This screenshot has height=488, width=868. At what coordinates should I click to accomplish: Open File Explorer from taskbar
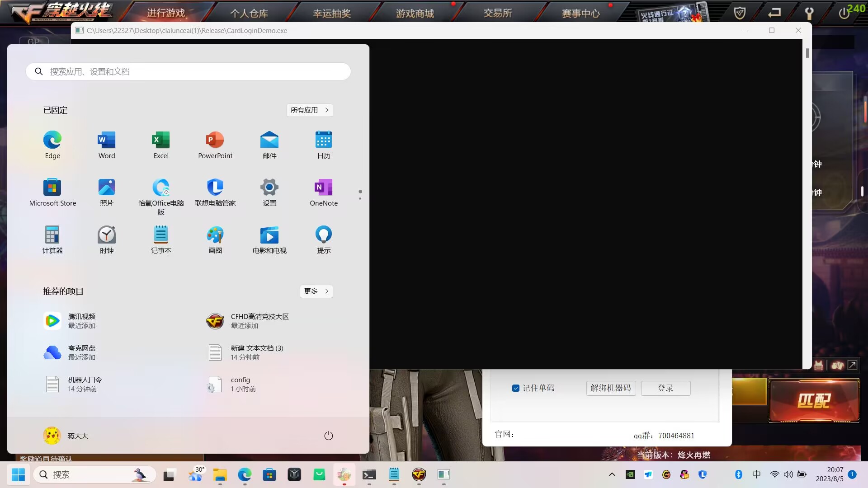point(220,474)
